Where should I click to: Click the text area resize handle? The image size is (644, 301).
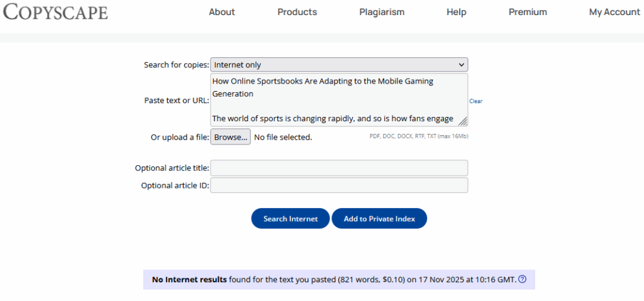[462, 121]
